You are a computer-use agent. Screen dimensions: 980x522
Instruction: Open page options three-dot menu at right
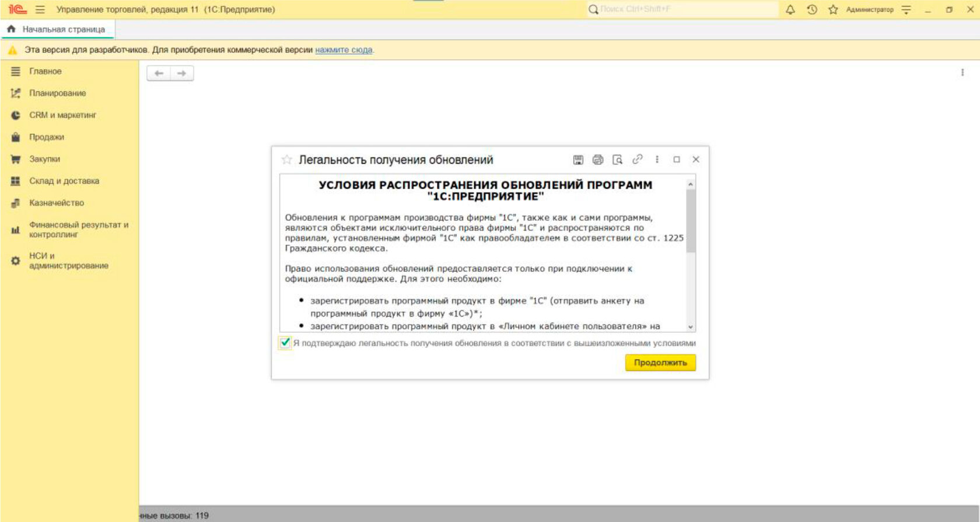coord(963,72)
